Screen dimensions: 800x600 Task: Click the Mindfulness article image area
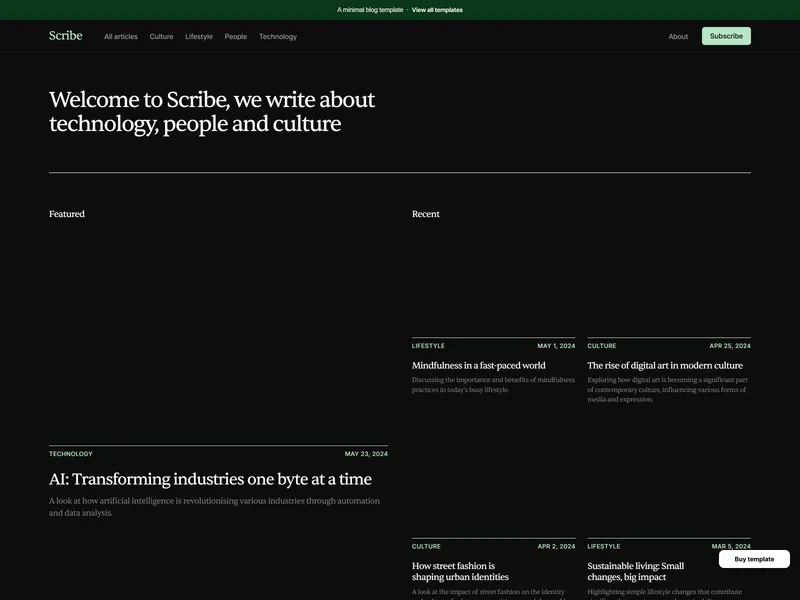point(493,280)
